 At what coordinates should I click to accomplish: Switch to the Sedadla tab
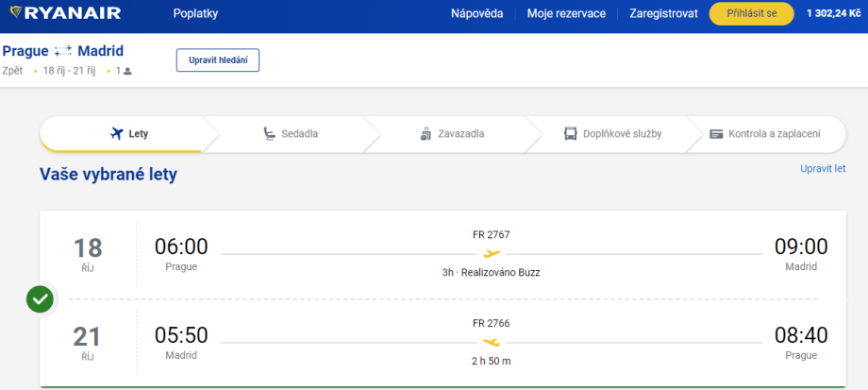point(299,133)
